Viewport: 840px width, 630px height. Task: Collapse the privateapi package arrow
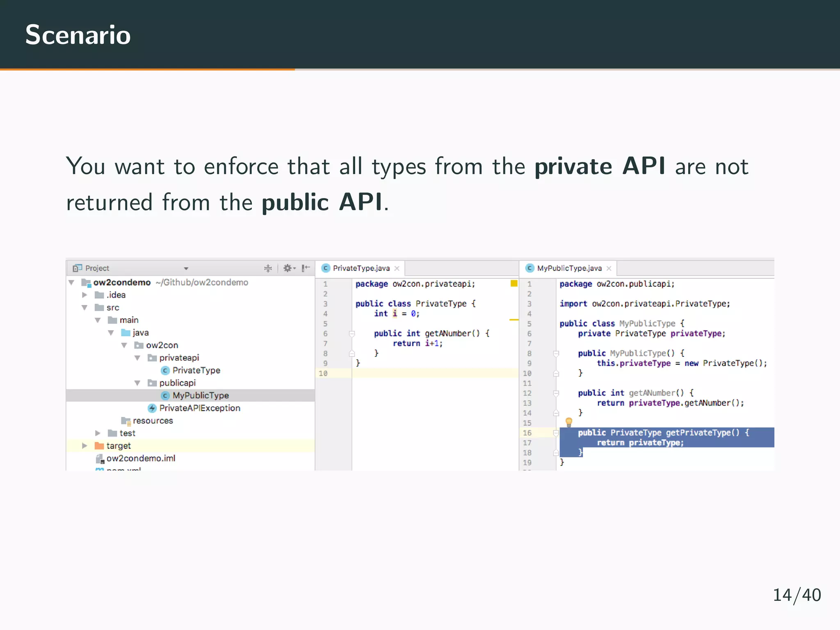click(x=137, y=358)
